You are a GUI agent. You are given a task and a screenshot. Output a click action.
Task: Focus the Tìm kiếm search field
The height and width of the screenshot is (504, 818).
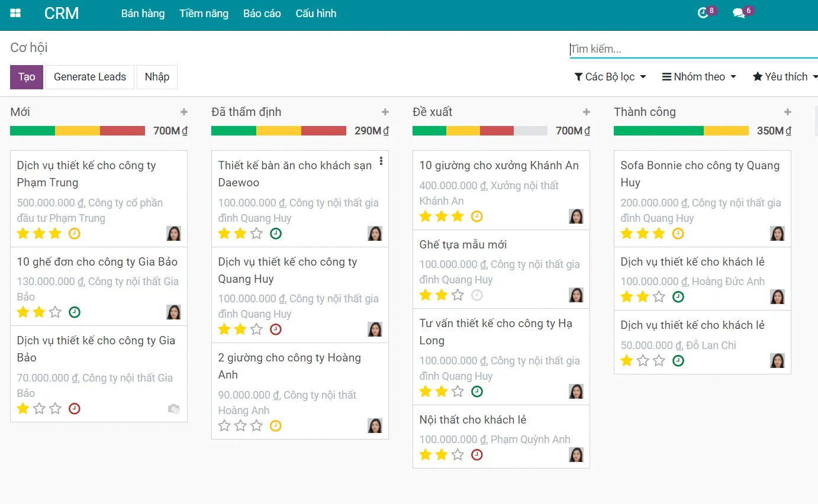pos(694,49)
